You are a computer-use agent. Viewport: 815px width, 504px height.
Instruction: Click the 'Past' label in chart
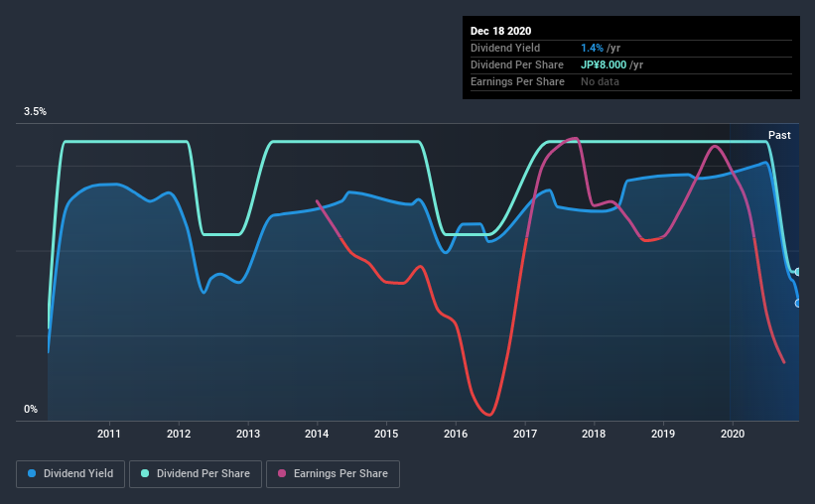pyautogui.click(x=779, y=135)
